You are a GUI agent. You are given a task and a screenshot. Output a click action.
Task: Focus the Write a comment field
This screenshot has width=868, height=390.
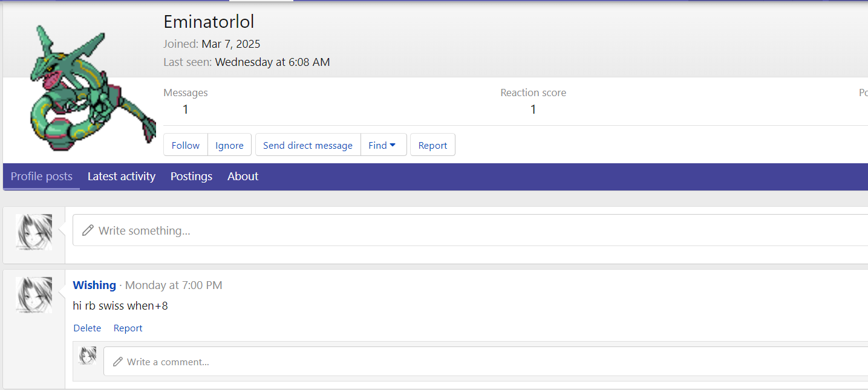(x=486, y=362)
